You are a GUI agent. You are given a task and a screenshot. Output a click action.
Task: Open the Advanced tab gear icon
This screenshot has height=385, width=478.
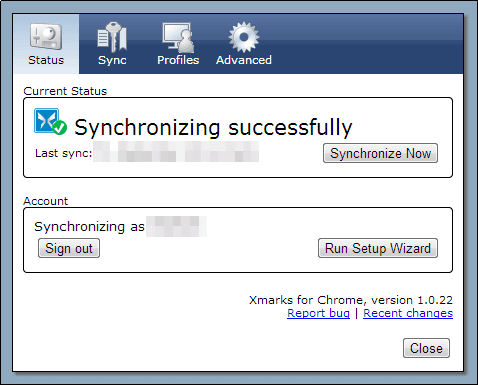point(244,37)
